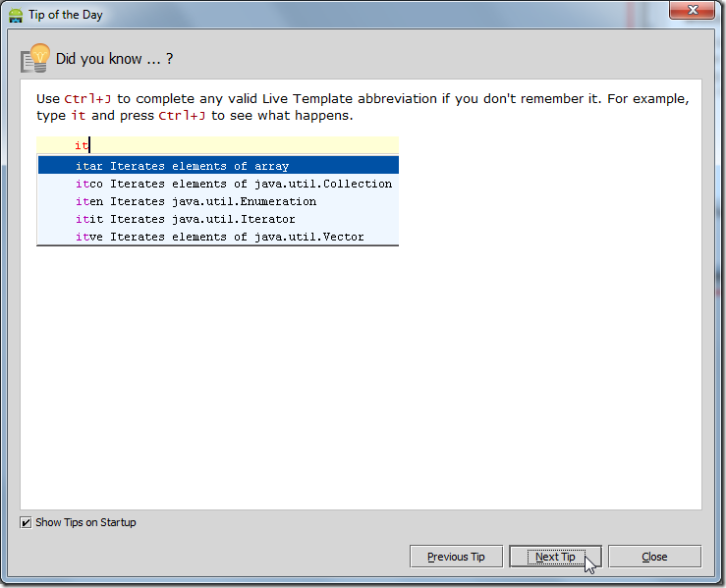Click the yellow 'it' code line
The width and height of the screenshot is (726, 588).
pos(218,145)
